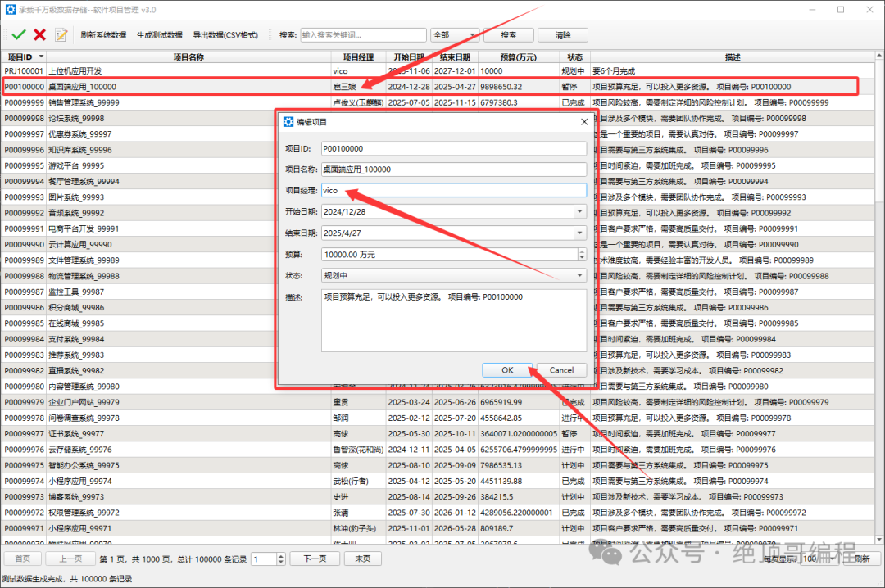
Task: Click the 编辑项目 dialog title icon
Action: coord(288,122)
